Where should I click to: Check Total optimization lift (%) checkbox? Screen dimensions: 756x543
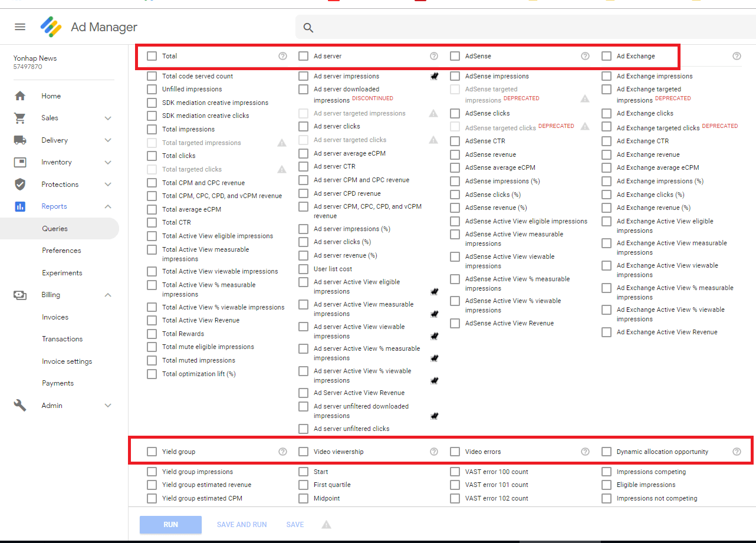pos(152,374)
